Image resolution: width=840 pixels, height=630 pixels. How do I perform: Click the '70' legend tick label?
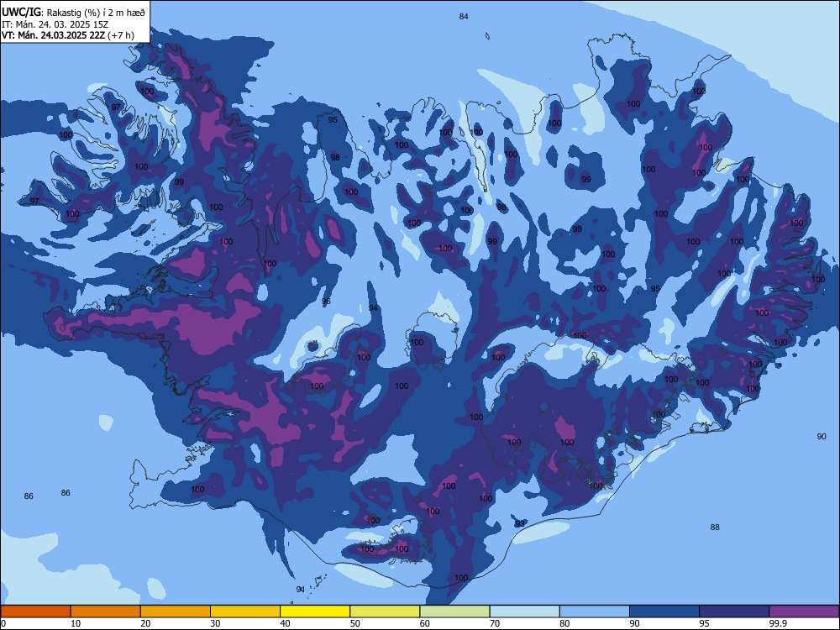[x=495, y=623]
